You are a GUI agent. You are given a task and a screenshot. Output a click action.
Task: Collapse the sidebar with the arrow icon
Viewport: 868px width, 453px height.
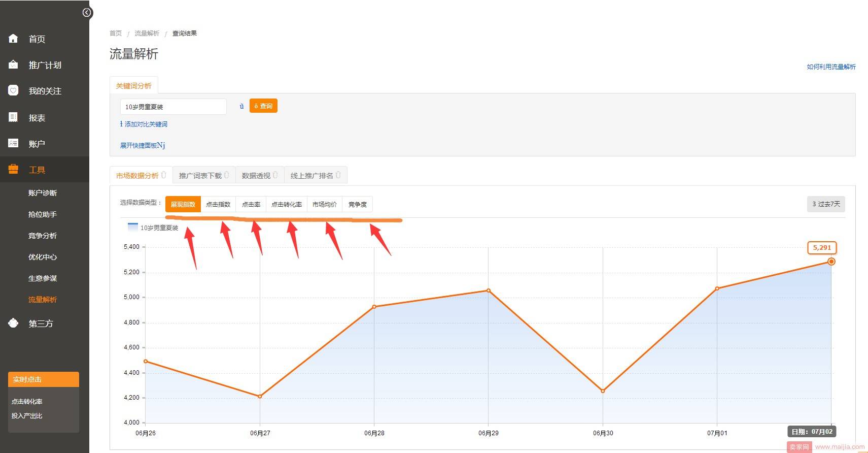pyautogui.click(x=87, y=13)
